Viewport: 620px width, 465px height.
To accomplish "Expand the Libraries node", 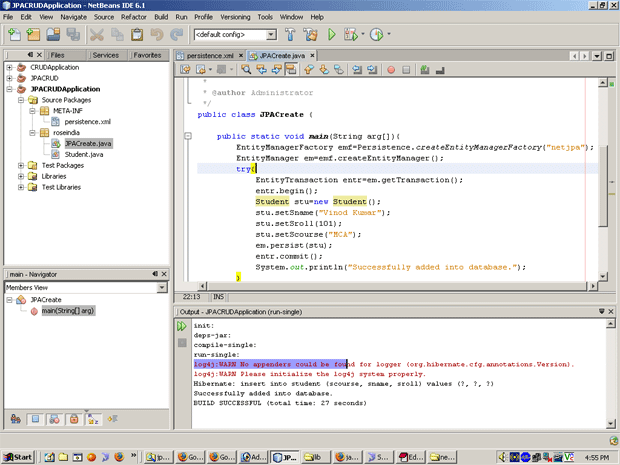I will [21, 176].
